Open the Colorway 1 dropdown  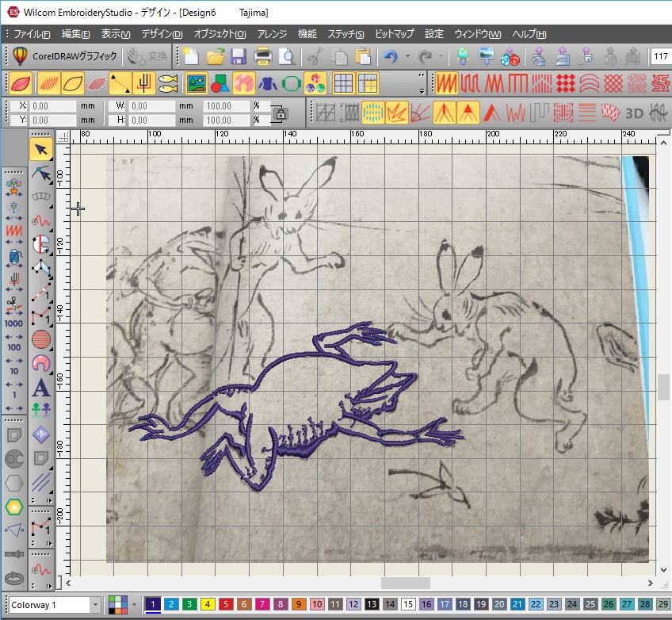point(95,605)
